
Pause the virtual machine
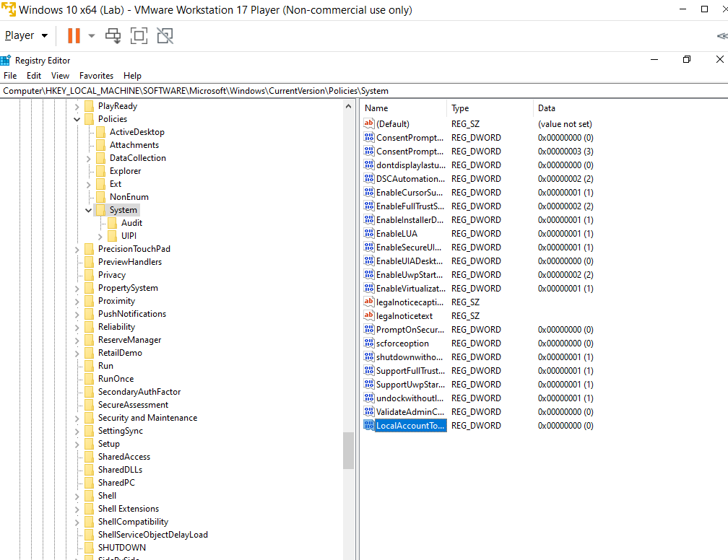[x=74, y=36]
